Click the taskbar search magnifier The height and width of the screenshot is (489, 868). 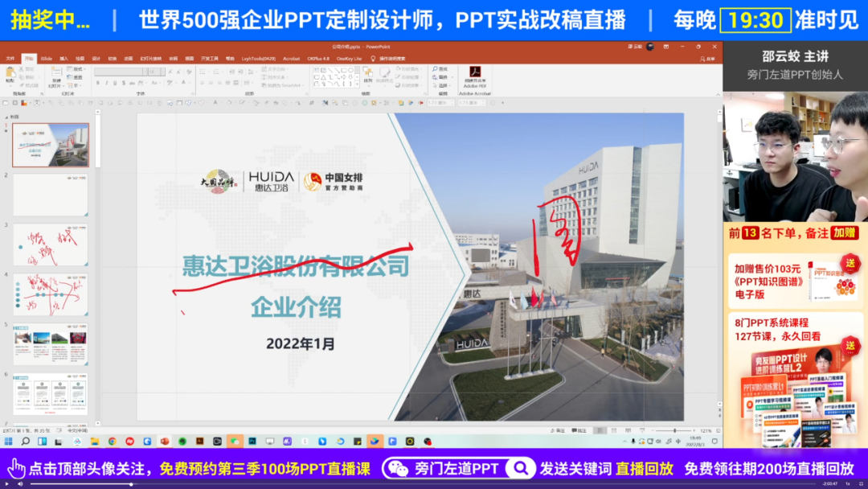26,442
